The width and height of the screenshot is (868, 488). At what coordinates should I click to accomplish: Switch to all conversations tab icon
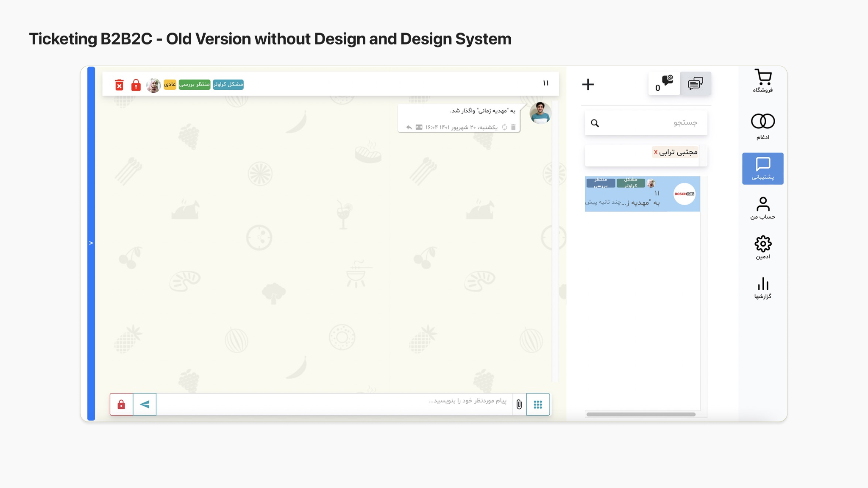point(696,83)
